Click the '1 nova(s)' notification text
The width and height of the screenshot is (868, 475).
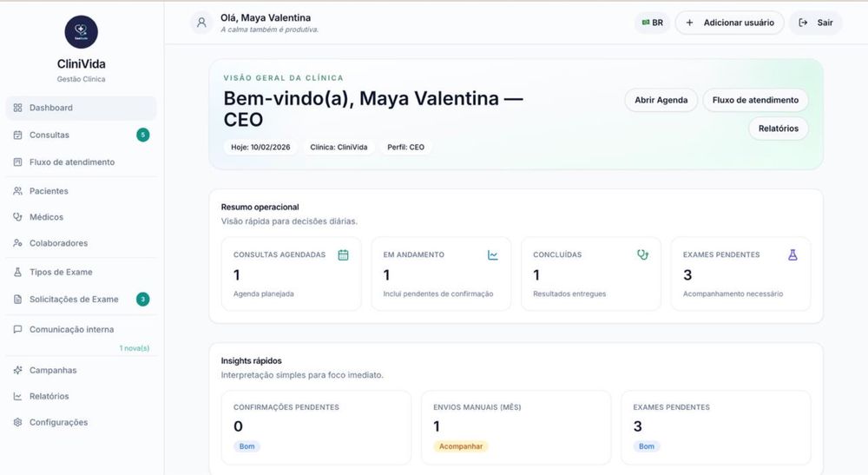tap(134, 348)
